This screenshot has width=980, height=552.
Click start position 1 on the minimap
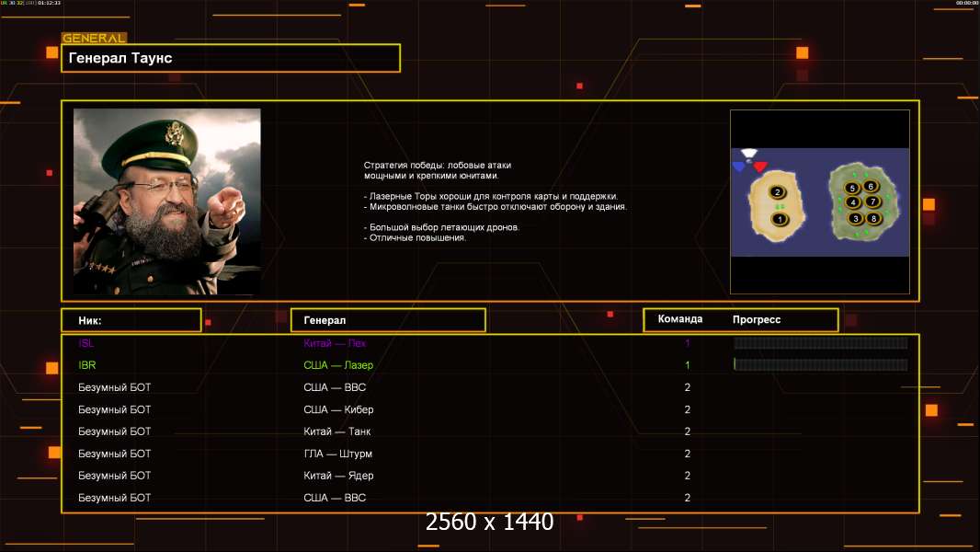780,219
